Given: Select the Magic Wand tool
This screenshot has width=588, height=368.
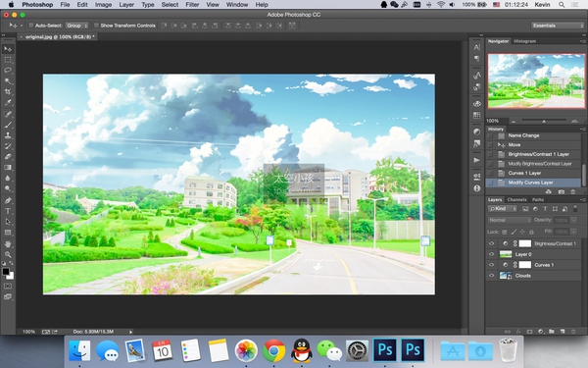Looking at the screenshot, I should coord(8,80).
